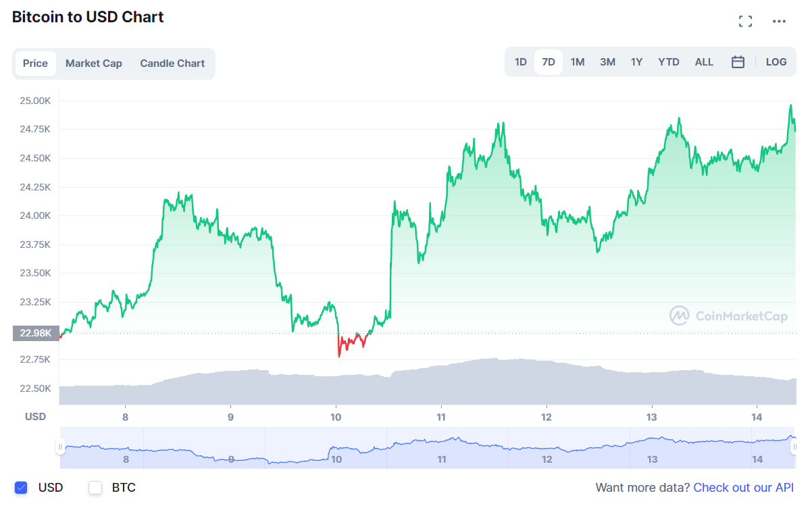The width and height of the screenshot is (812, 512).
Task: Expand the chart to fullscreen view
Action: click(746, 21)
